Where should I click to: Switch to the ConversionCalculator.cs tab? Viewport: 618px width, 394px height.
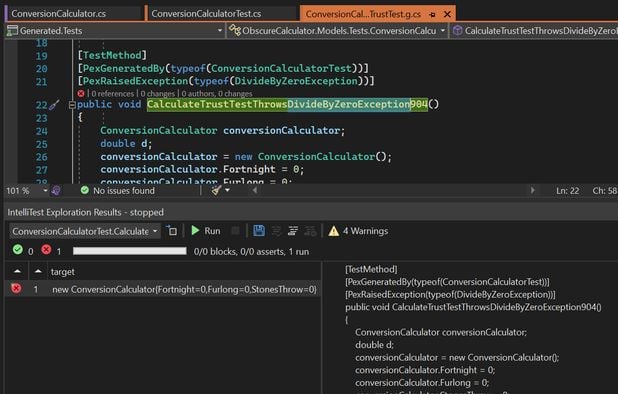click(58, 14)
